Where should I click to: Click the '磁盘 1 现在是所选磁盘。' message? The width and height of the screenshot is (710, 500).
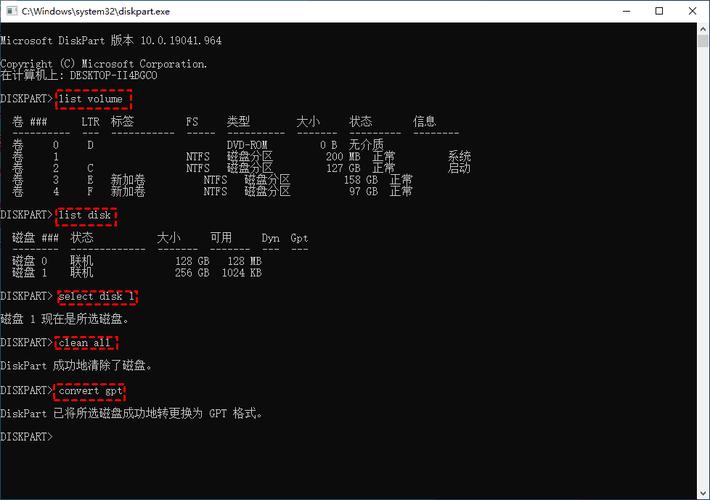[65, 319]
